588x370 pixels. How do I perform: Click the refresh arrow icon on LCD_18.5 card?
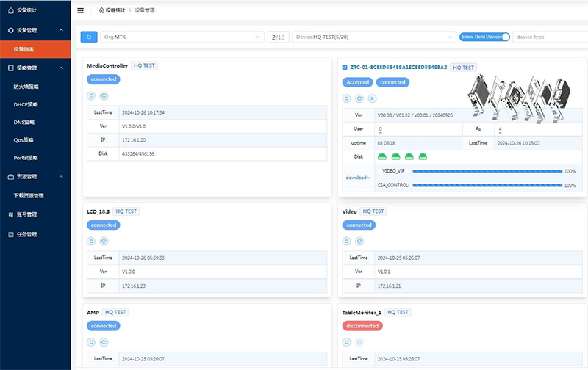pyautogui.click(x=104, y=242)
